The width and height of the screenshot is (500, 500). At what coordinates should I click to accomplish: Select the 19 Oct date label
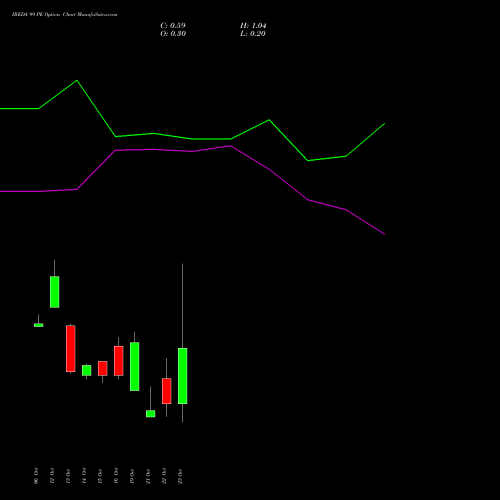coord(132,476)
